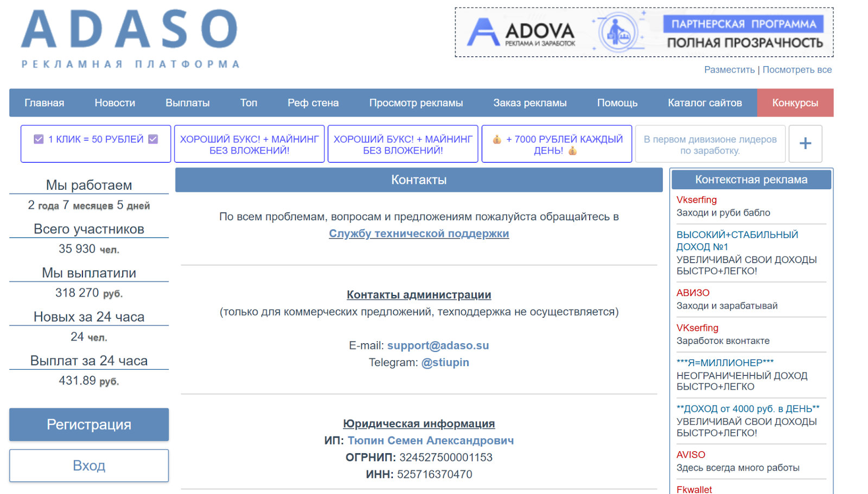Open the @stiupin Telegram link

click(x=445, y=362)
